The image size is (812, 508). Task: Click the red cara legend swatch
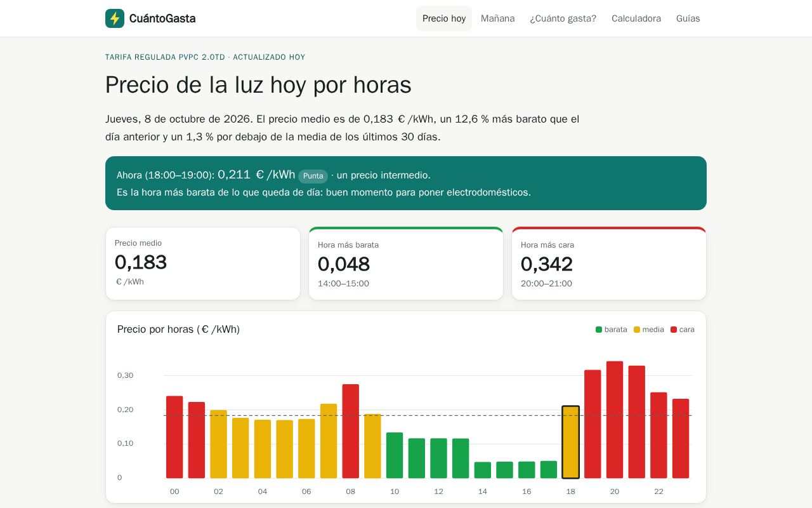(674, 330)
